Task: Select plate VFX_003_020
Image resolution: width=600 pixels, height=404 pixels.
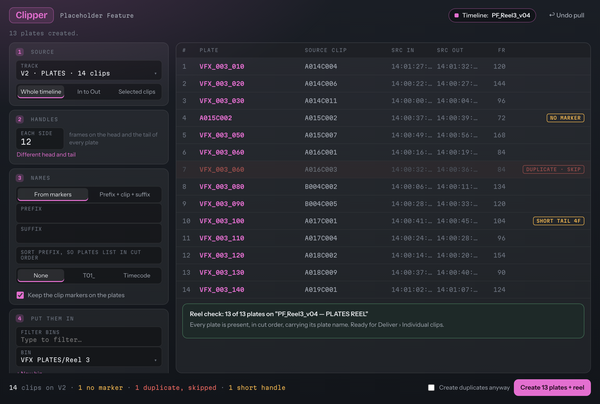Action: [x=222, y=84]
